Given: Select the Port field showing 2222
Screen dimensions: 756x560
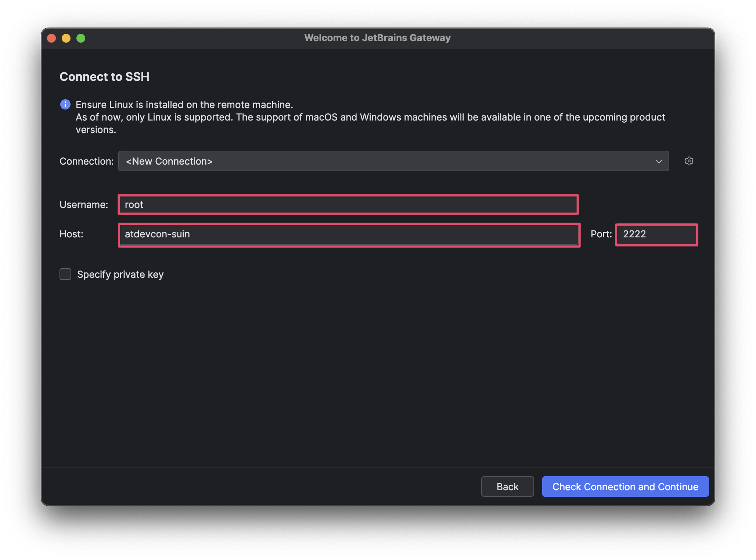Looking at the screenshot, I should [x=656, y=234].
